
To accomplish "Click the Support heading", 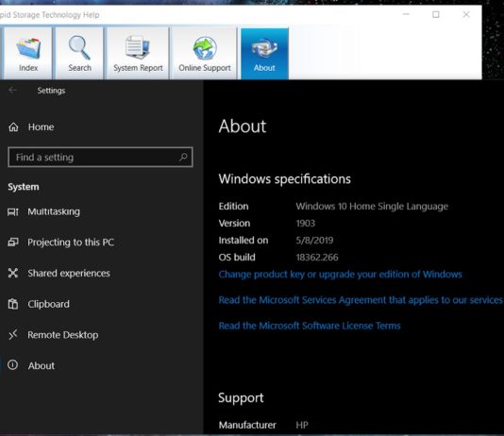I will point(241,398).
